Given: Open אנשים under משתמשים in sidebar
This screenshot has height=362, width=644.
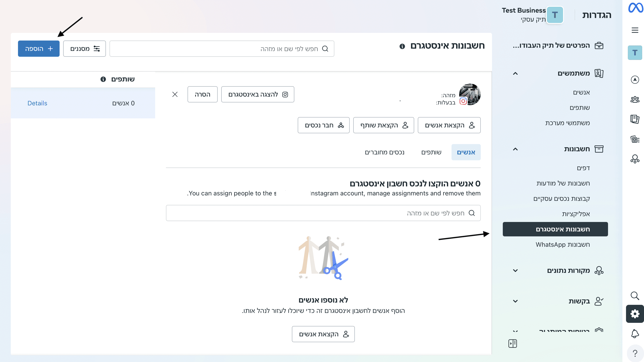Looking at the screenshot, I should pyautogui.click(x=581, y=92).
